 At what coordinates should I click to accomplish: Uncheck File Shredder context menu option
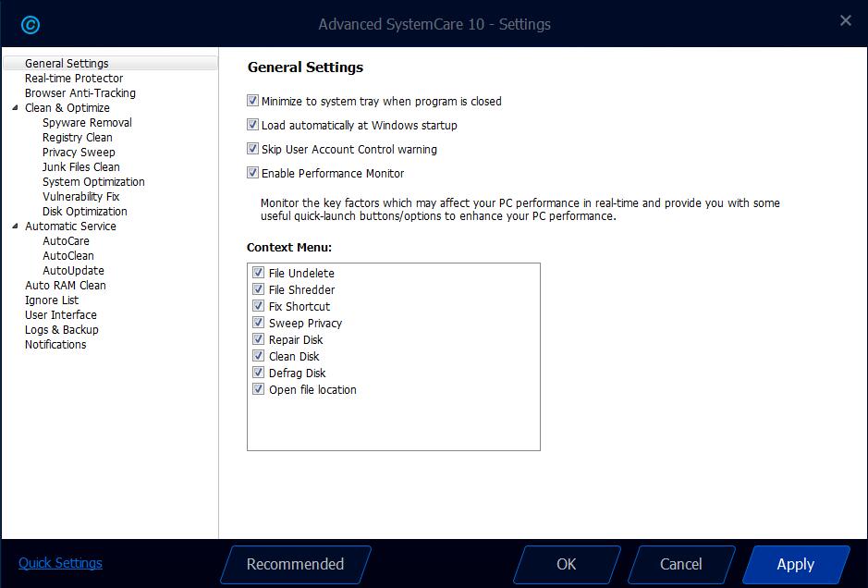(258, 289)
